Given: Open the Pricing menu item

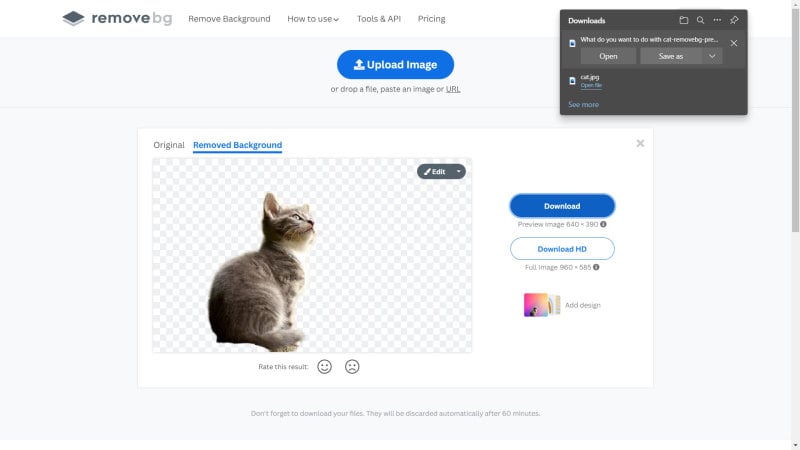Looking at the screenshot, I should point(432,19).
